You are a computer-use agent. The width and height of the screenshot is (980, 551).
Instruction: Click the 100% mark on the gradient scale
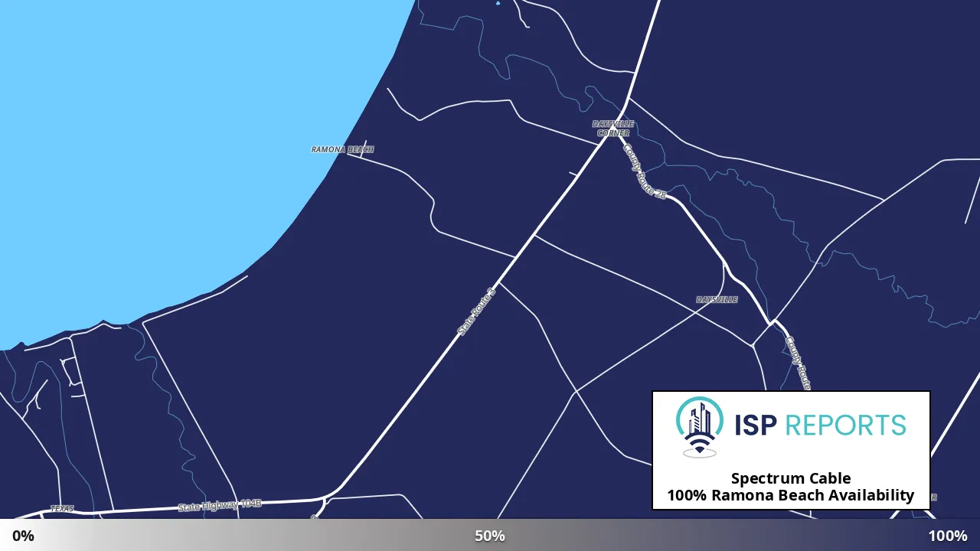coord(948,536)
